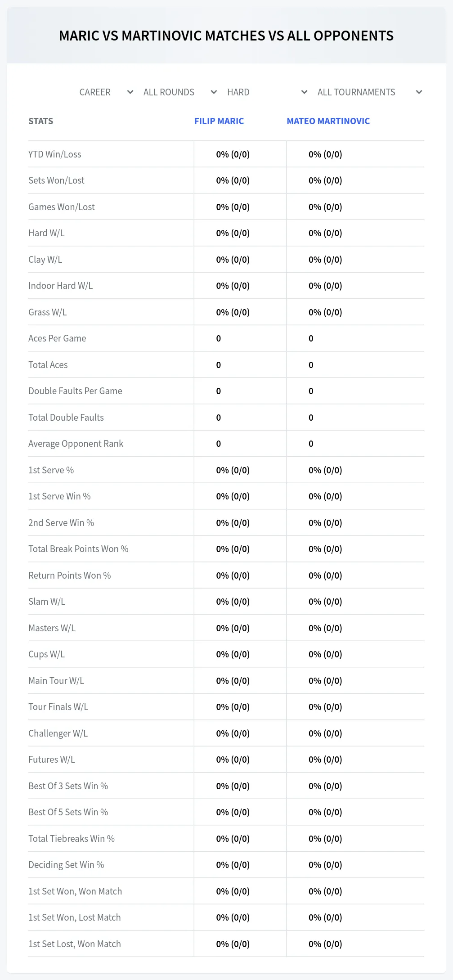Click the page title heading

(x=226, y=36)
